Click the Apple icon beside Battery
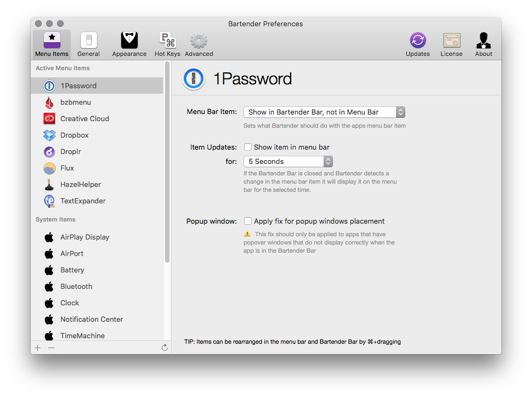The height and width of the screenshot is (398, 532). coord(49,270)
